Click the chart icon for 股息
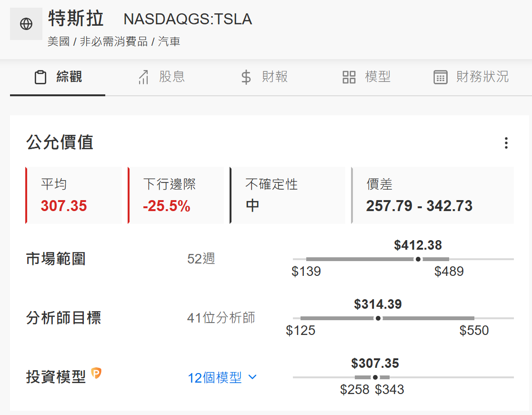Screen dimensions: 532x415 point(143,77)
